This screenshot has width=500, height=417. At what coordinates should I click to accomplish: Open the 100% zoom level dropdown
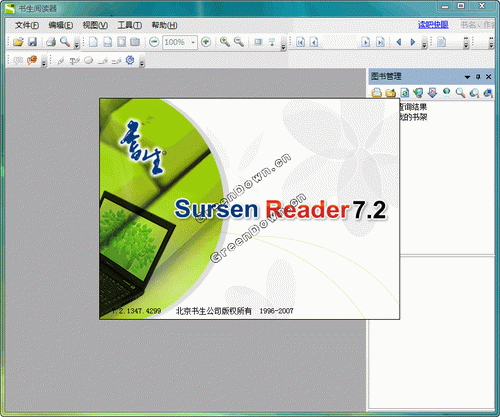coord(193,42)
